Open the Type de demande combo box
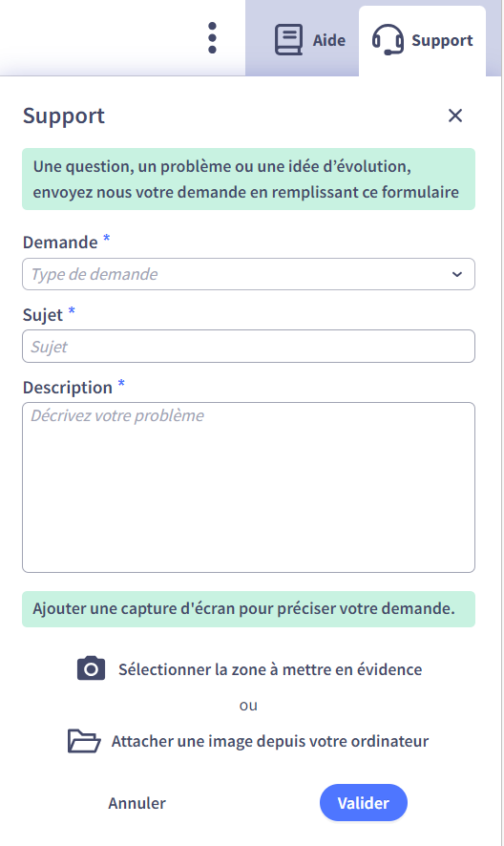 tap(249, 274)
